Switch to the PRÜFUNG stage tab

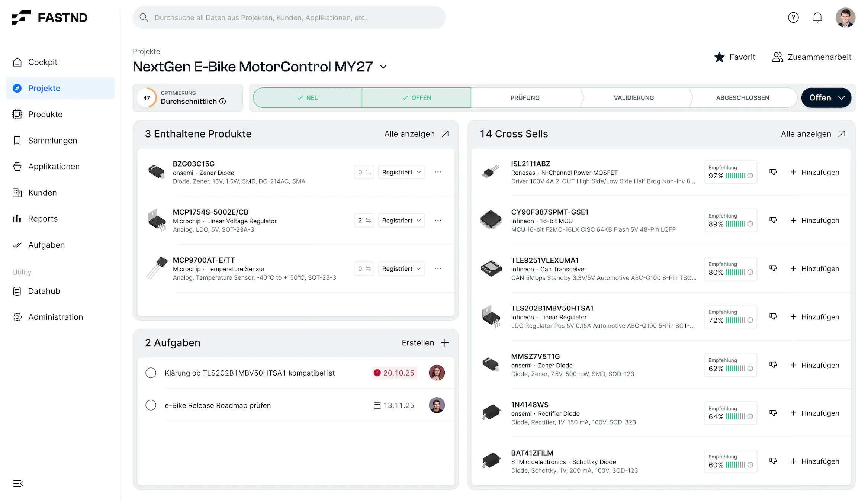524,97
